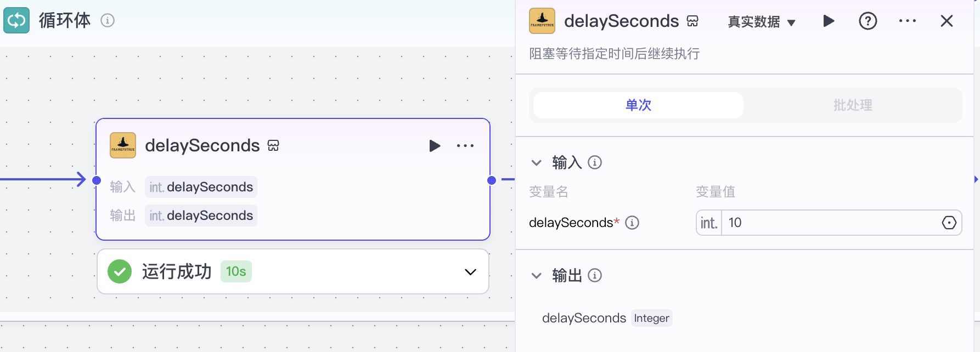
Task: Click the 循环体 loop icon
Action: click(x=16, y=20)
